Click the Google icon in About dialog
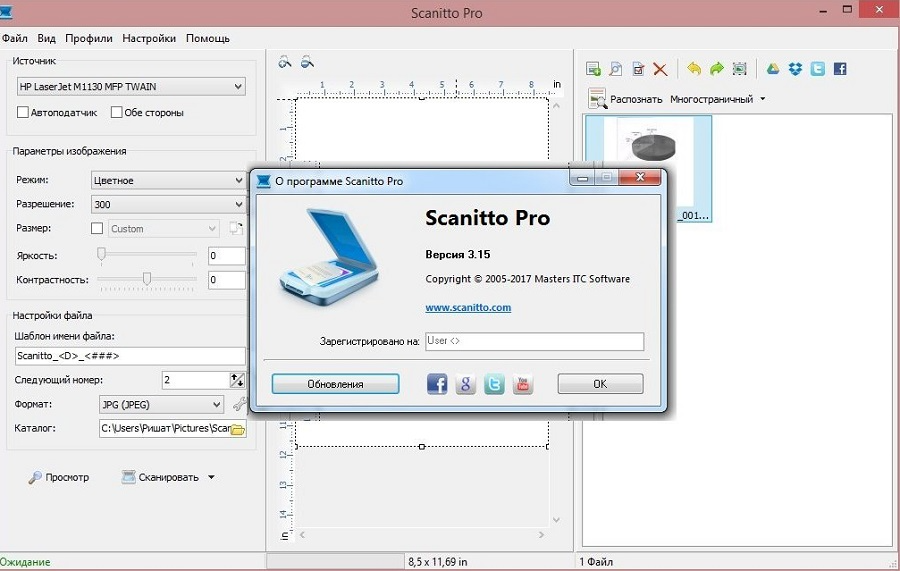 pyautogui.click(x=466, y=384)
